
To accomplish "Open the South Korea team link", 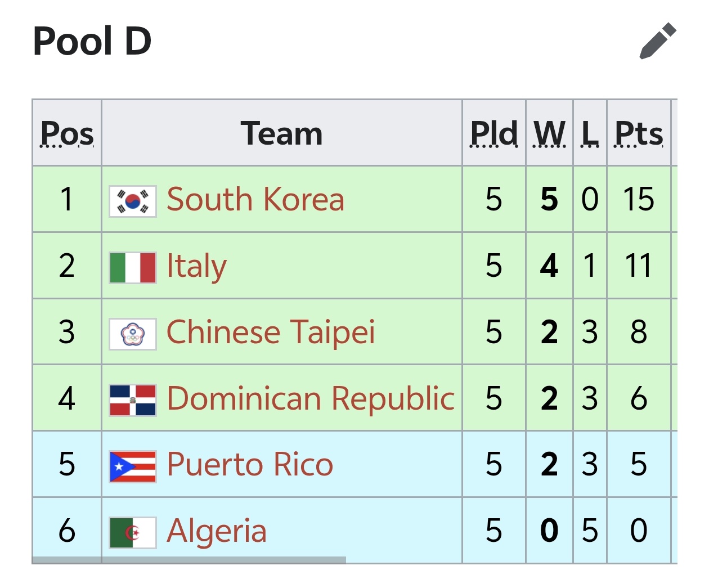I will (x=255, y=199).
